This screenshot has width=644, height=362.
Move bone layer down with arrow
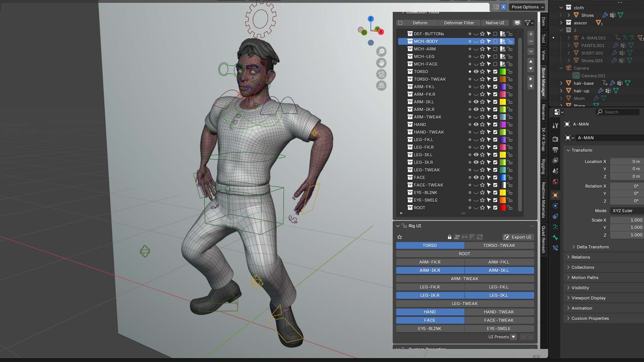tap(531, 69)
